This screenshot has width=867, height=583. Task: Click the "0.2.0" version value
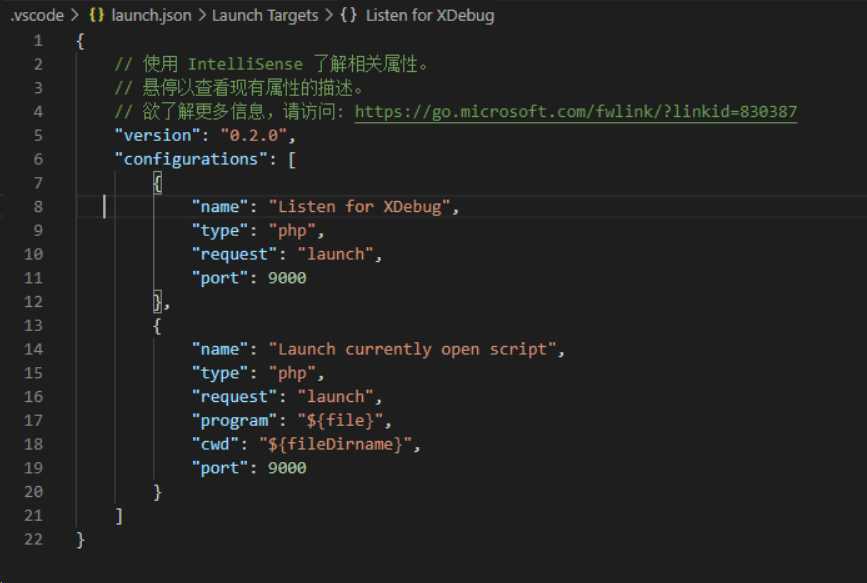(x=253, y=136)
